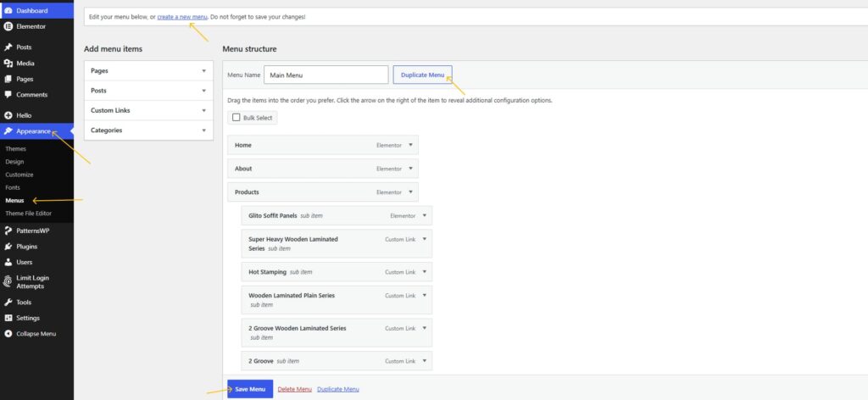Image resolution: width=868 pixels, height=400 pixels.
Task: Expand Glito Soffit Panels item arrow
Action: [425, 216]
